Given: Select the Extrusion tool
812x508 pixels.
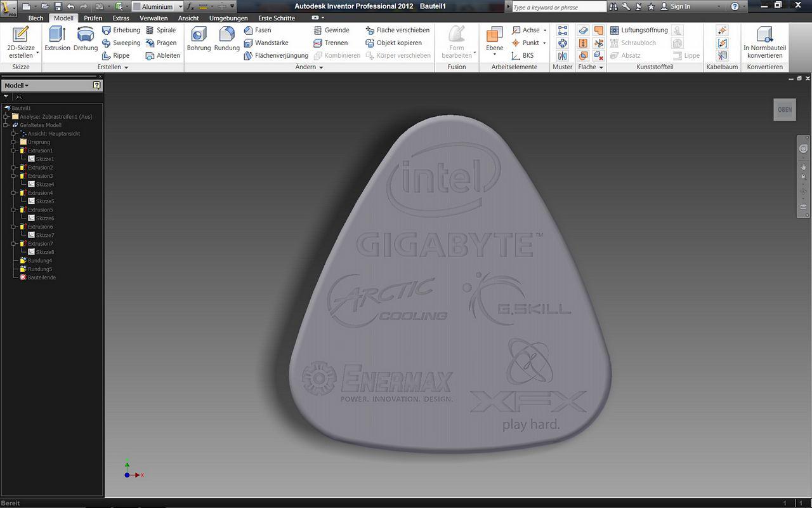Looking at the screenshot, I should (57, 39).
